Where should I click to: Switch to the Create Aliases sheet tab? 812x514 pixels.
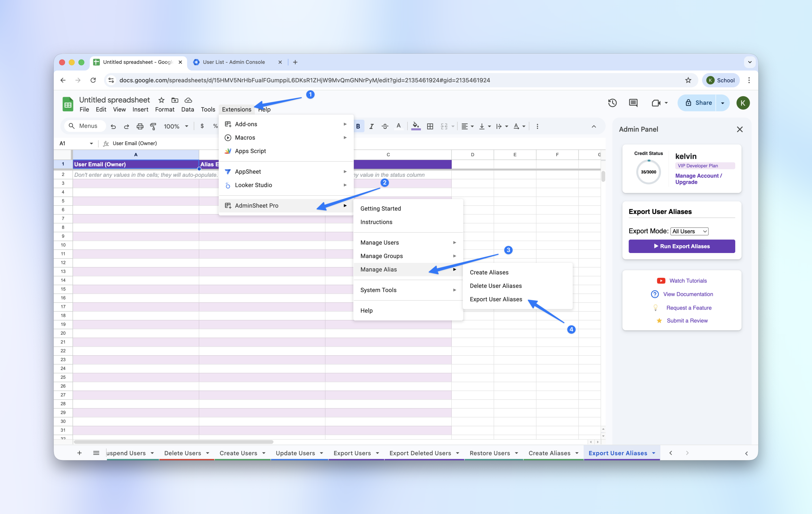[549, 453]
